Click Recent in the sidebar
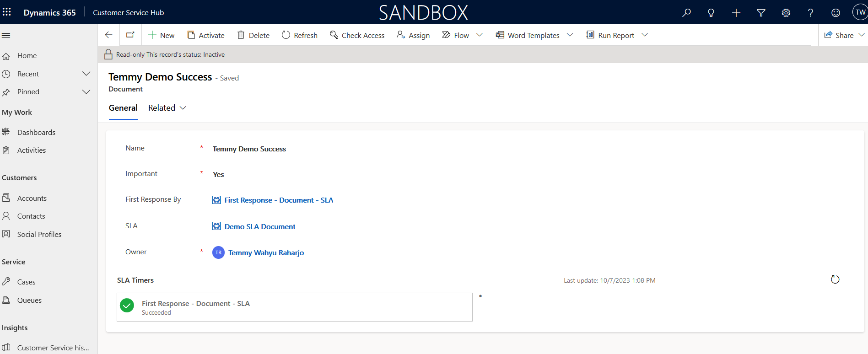Screen dimensions: 868x354 [x=28, y=74]
